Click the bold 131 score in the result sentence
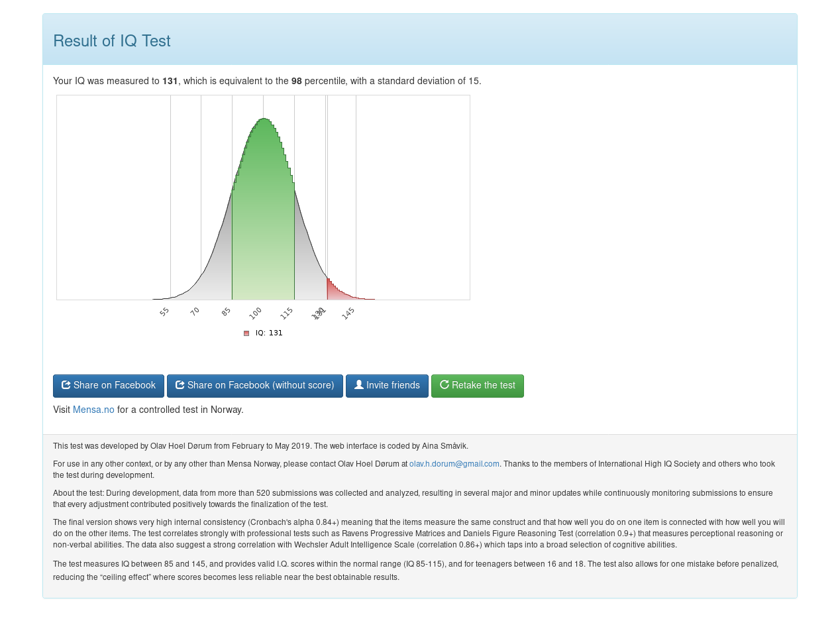This screenshot has width=840, height=625. [x=170, y=81]
